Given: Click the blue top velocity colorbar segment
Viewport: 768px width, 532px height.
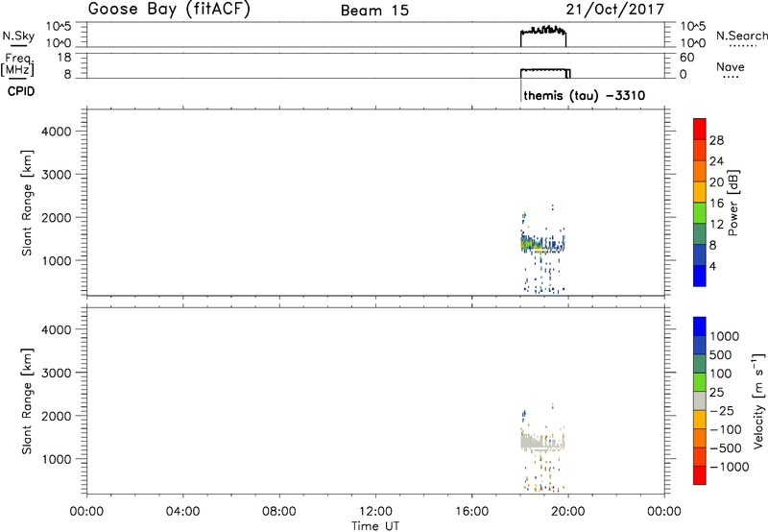Looking at the screenshot, I should point(700,326).
